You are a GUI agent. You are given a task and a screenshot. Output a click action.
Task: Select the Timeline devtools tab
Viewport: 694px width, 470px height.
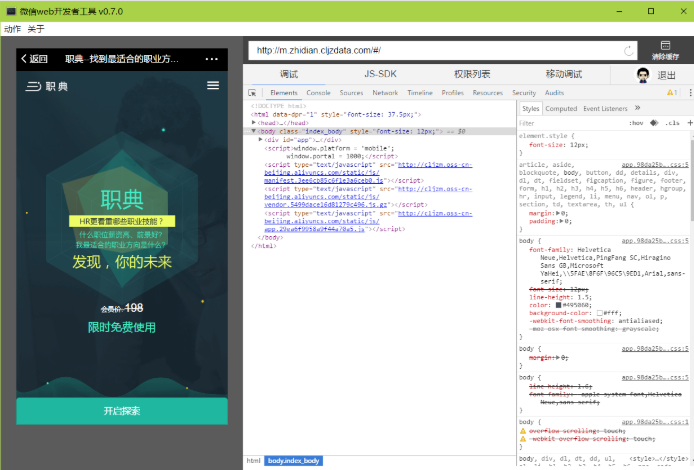420,92
